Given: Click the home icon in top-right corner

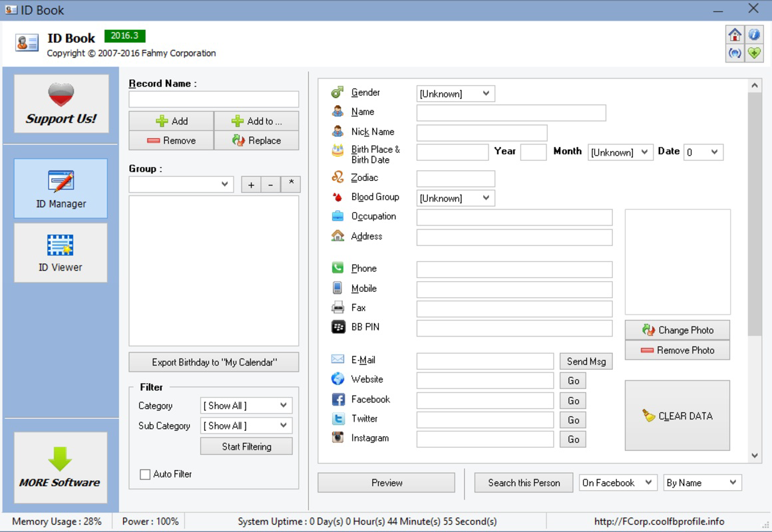Looking at the screenshot, I should [x=735, y=35].
